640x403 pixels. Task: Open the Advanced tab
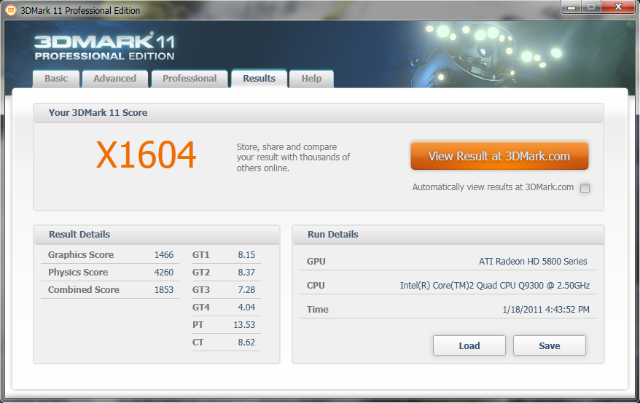(115, 78)
